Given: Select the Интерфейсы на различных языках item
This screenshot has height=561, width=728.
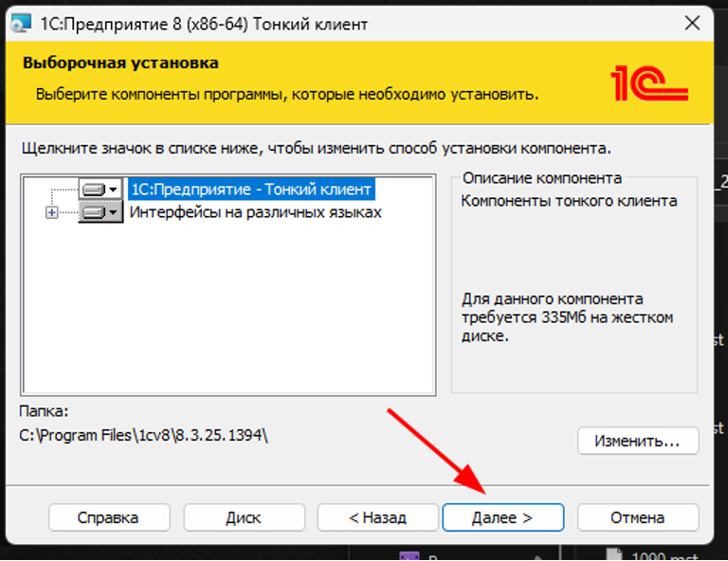Looking at the screenshot, I should coord(255,212).
